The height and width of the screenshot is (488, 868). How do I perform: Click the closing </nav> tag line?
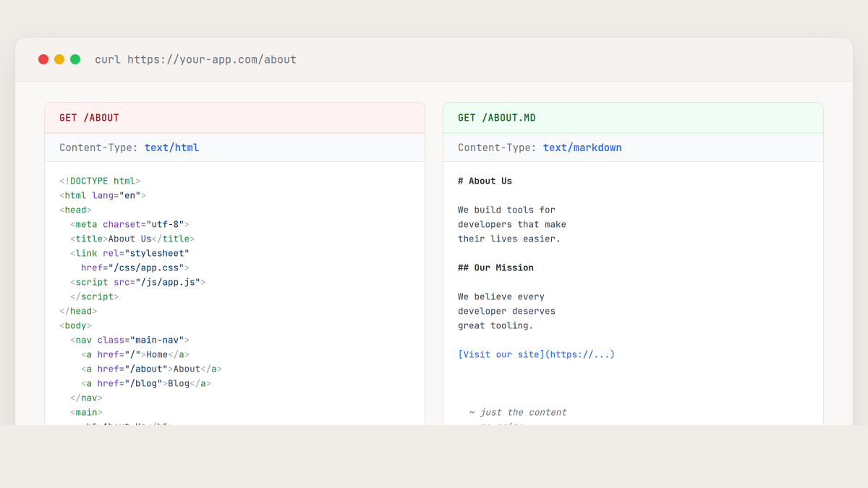[x=86, y=398]
